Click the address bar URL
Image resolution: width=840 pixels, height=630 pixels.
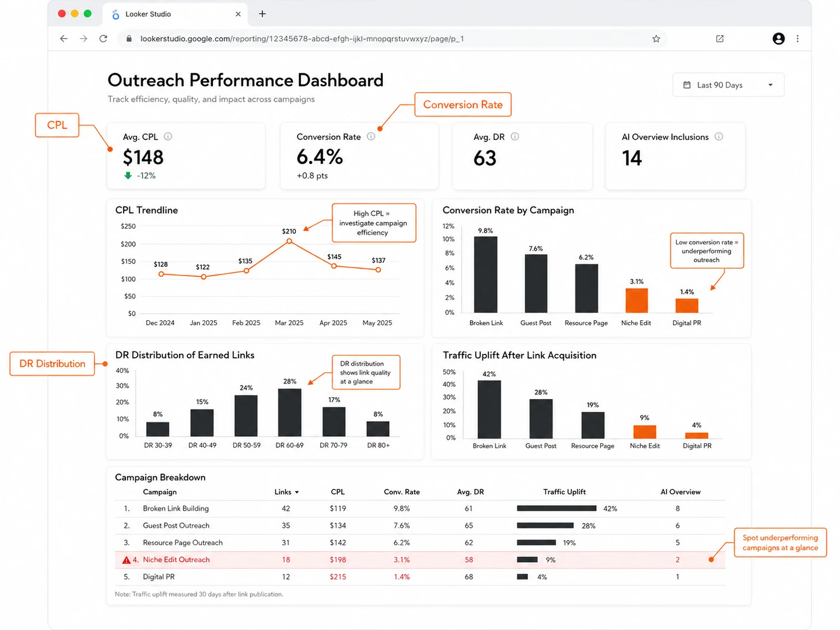click(x=302, y=39)
